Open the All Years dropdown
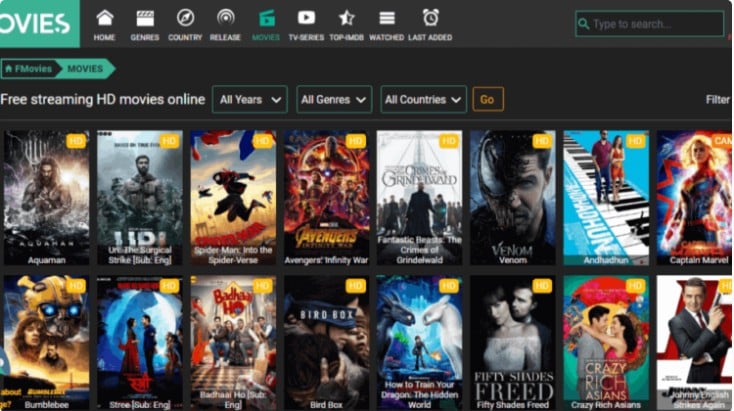The image size is (734, 411). coord(250,99)
